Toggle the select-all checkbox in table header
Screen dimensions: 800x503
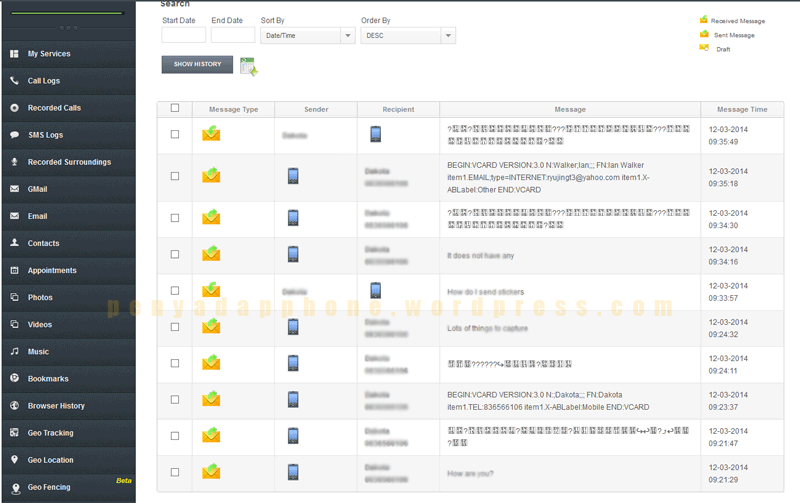click(175, 109)
